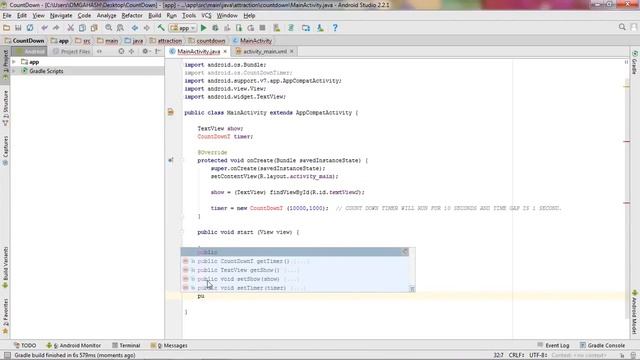Click the Redo arrow icon
The image size is (640, 360).
(x=56, y=28)
